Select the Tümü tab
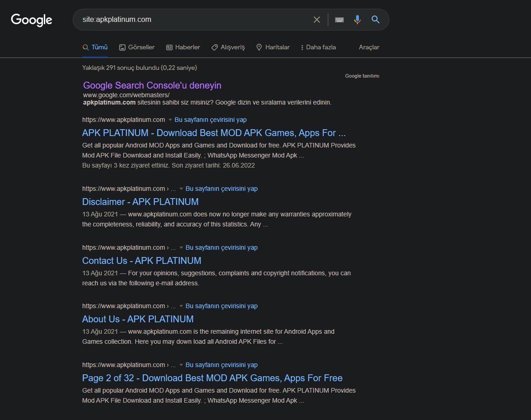The image size is (531, 420). pyautogui.click(x=95, y=47)
